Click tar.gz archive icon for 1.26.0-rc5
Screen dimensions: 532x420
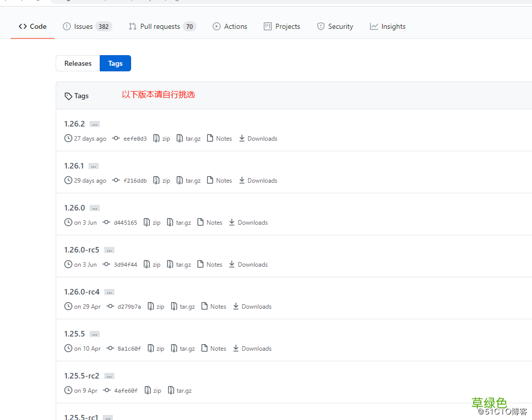pyautogui.click(x=170, y=265)
